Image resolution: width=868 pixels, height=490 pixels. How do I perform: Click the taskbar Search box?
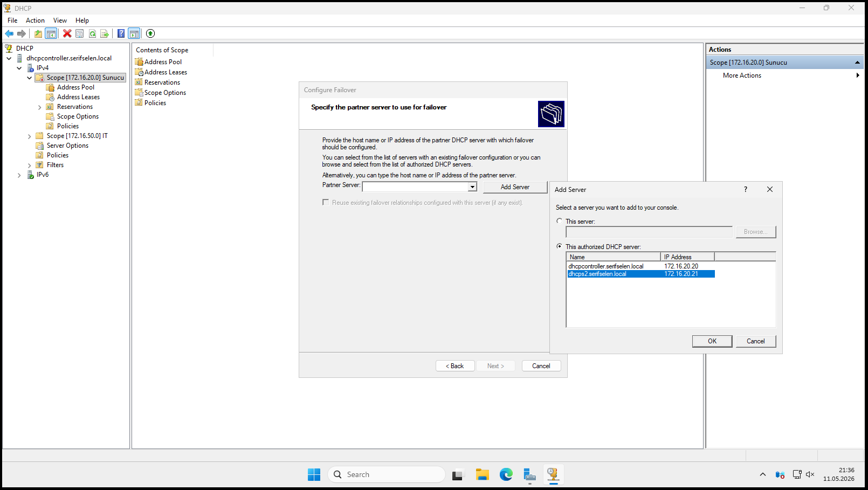tap(386, 474)
